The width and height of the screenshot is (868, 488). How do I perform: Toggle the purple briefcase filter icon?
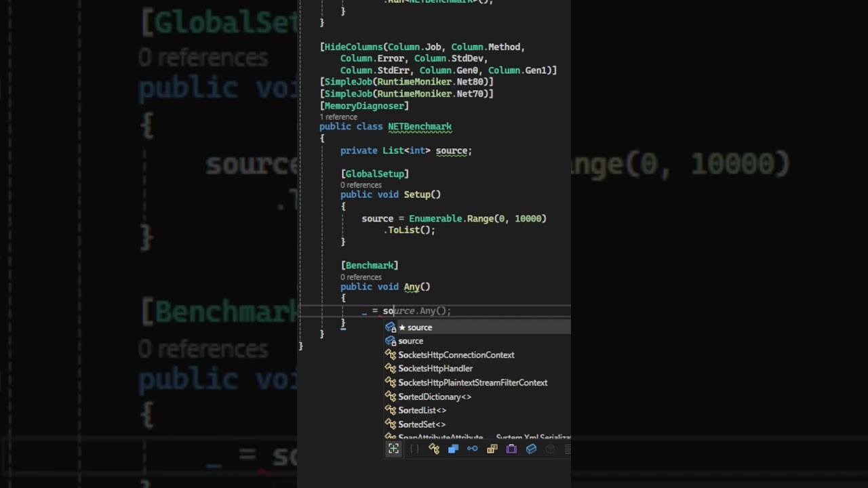click(511, 449)
